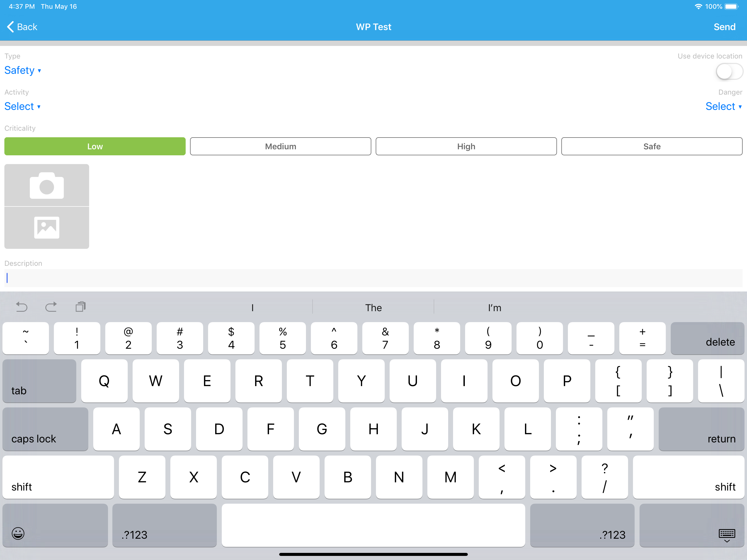
Task: Tap the S key
Action: [168, 429]
